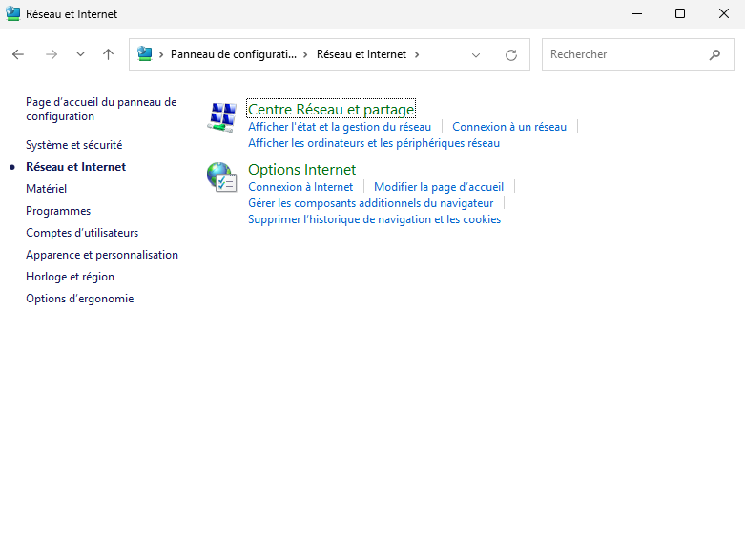This screenshot has width=745, height=560.
Task: Click the Forward arrow navigation button
Action: (x=52, y=54)
